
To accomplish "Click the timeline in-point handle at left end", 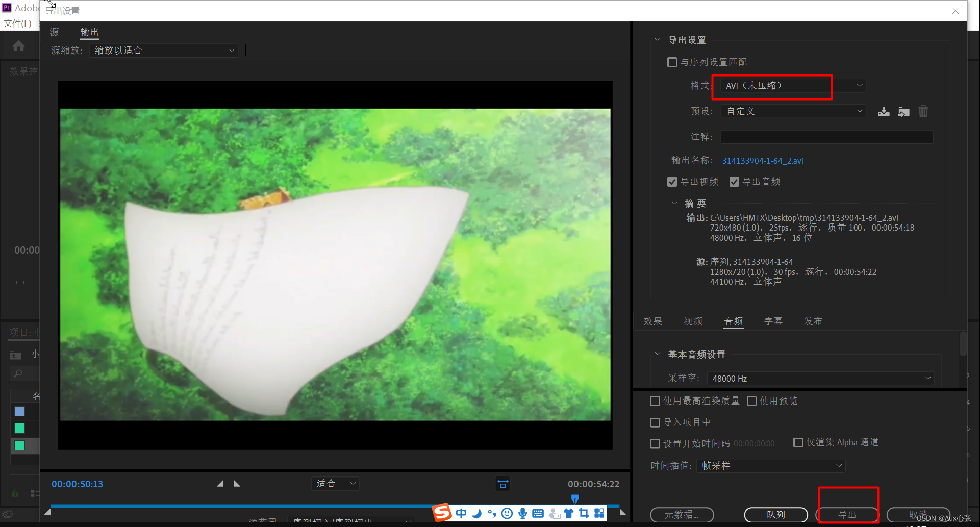I will pyautogui.click(x=47, y=512).
